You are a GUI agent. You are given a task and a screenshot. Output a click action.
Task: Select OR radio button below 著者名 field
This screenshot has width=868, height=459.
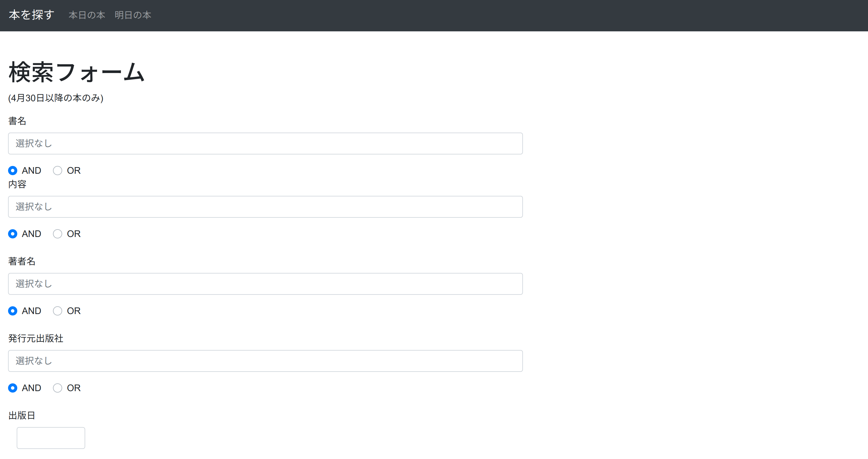pos(57,311)
